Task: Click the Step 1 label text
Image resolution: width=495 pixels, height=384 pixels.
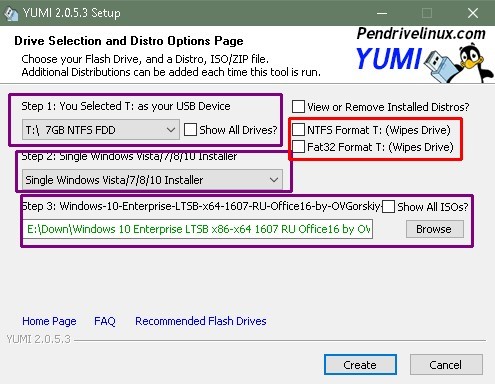Action: [x=126, y=106]
